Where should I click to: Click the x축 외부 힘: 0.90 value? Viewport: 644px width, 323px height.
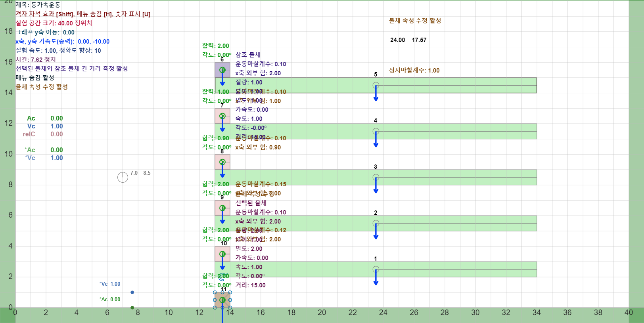click(258, 147)
